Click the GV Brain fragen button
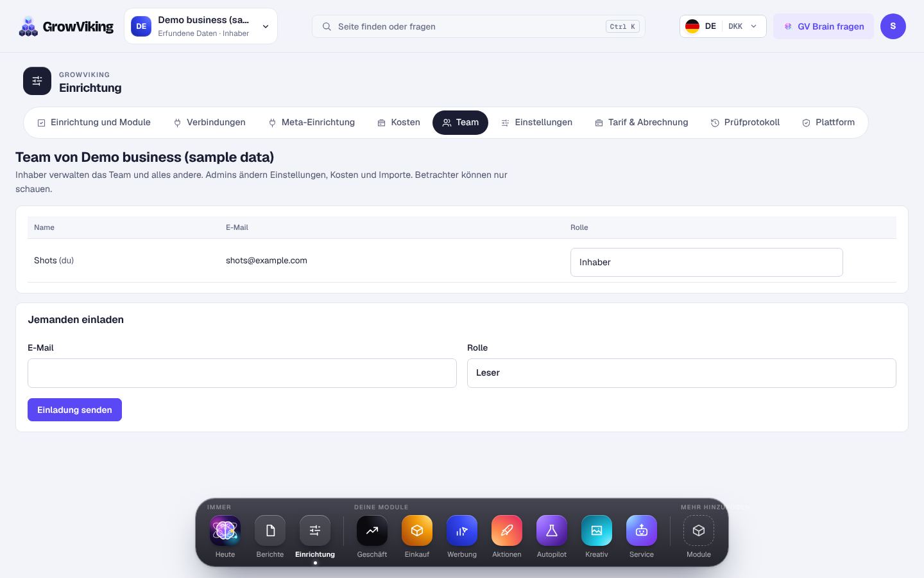The height and width of the screenshot is (578, 924). (x=823, y=26)
